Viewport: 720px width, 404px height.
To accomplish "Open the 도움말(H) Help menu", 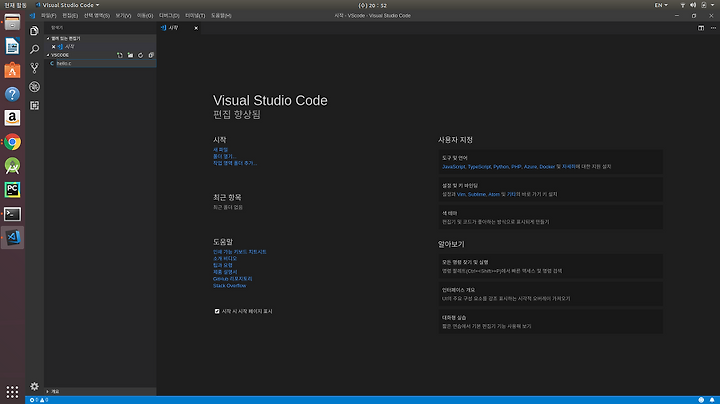I will pos(221,16).
